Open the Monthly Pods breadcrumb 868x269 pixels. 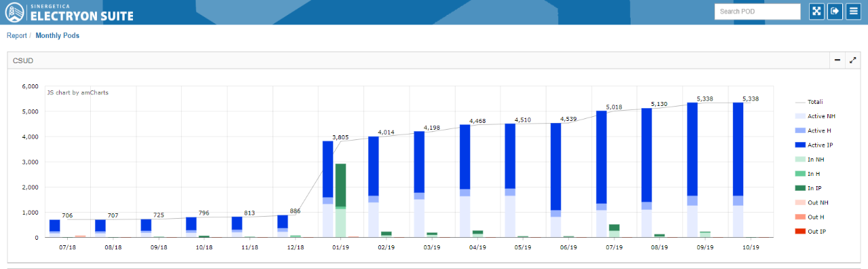coord(57,36)
